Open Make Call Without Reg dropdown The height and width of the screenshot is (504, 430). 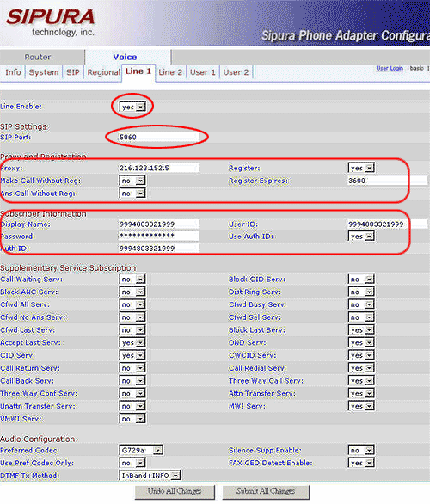coord(132,181)
